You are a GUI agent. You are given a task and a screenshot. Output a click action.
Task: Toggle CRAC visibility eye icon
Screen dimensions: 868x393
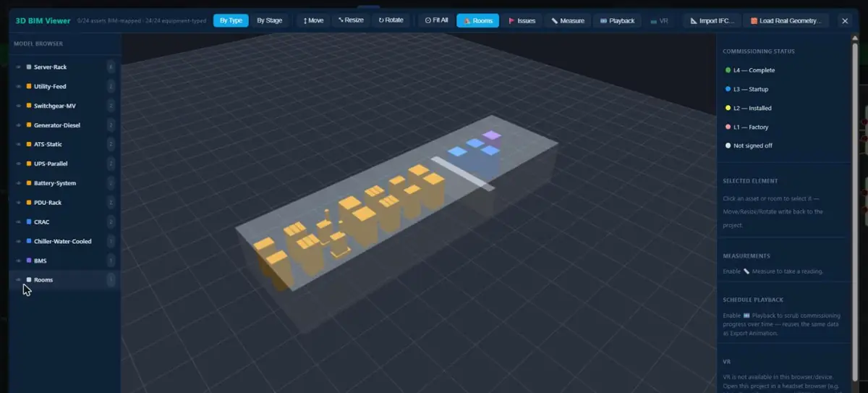click(x=19, y=221)
